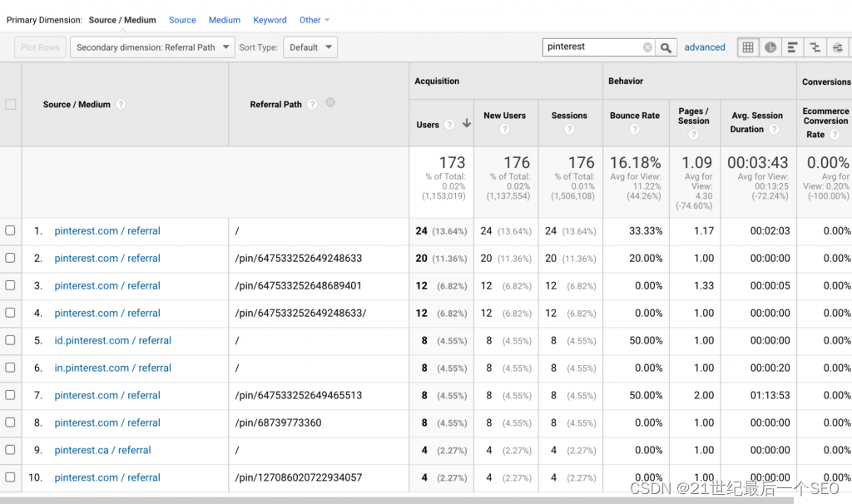852x504 pixels.
Task: Select Keyword primary dimension
Action: [270, 20]
